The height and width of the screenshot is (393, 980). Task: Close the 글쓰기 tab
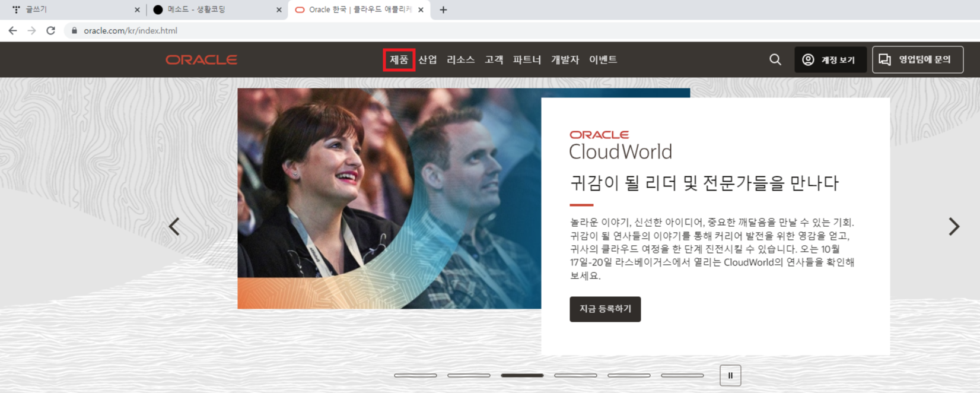point(137,9)
